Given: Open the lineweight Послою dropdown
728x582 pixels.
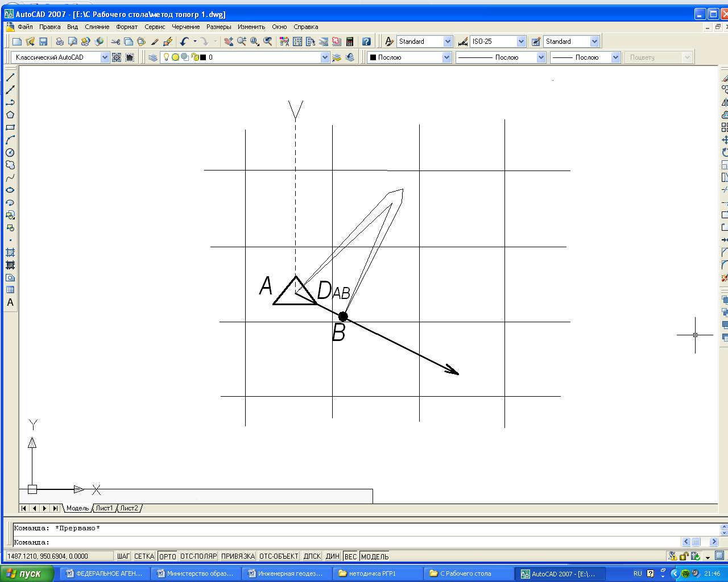Looking at the screenshot, I should [615, 57].
